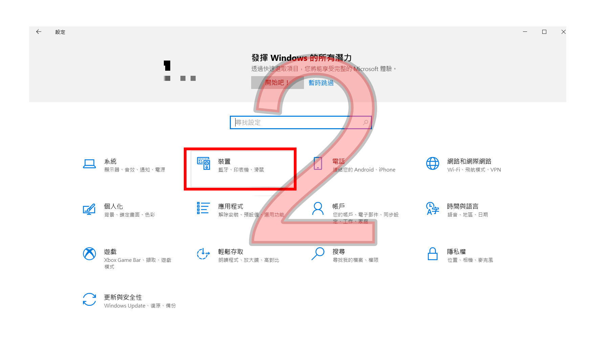Open the 遊戲 Xbox icon
This screenshot has height=364, width=591.
pyautogui.click(x=89, y=254)
